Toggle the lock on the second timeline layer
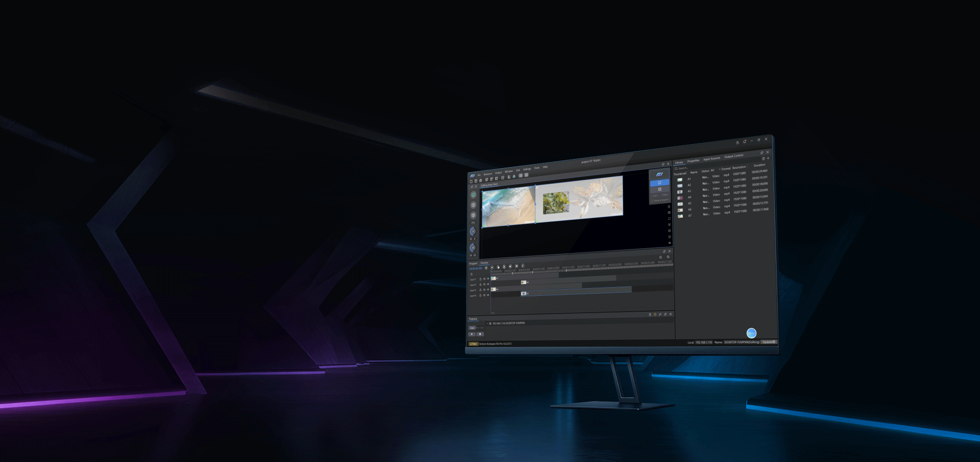The image size is (980, 462). tap(480, 285)
